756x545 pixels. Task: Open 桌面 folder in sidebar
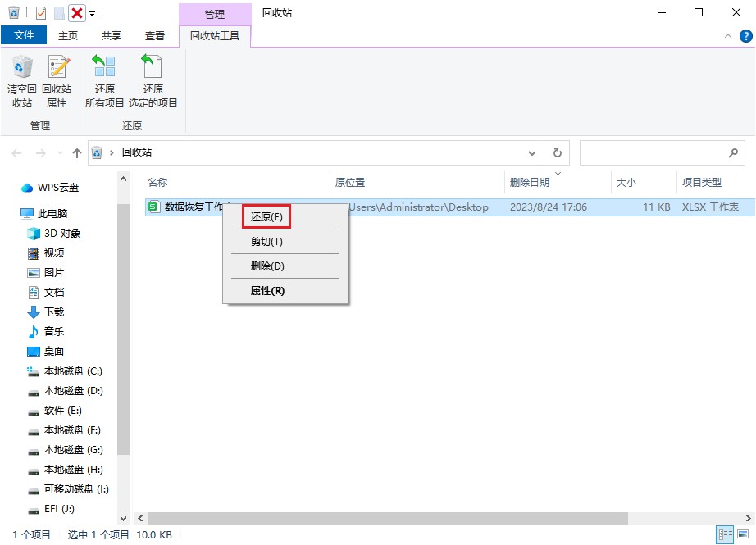[x=46, y=352]
